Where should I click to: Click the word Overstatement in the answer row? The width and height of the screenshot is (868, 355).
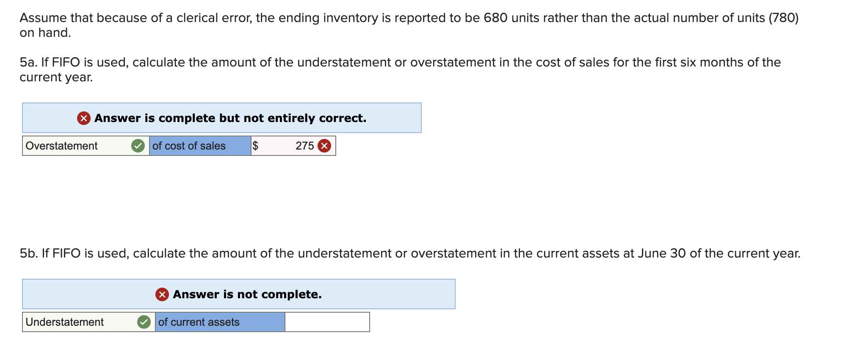[x=61, y=146]
